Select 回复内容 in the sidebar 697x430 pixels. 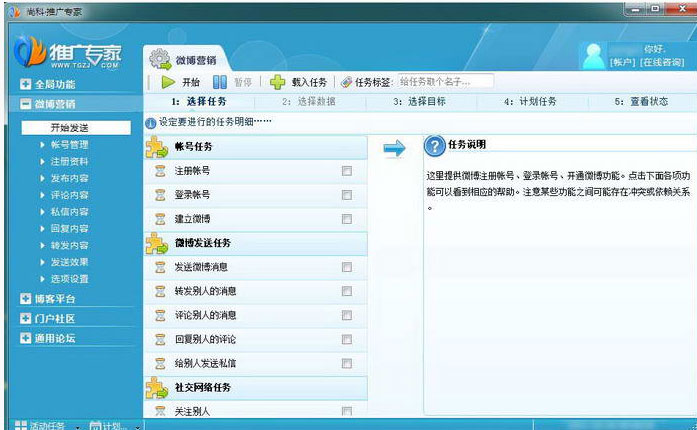69,229
